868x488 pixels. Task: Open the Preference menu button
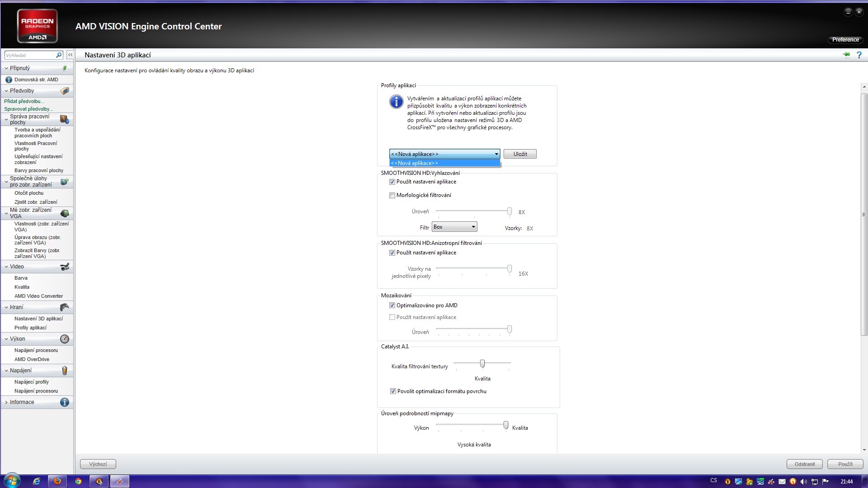[845, 40]
